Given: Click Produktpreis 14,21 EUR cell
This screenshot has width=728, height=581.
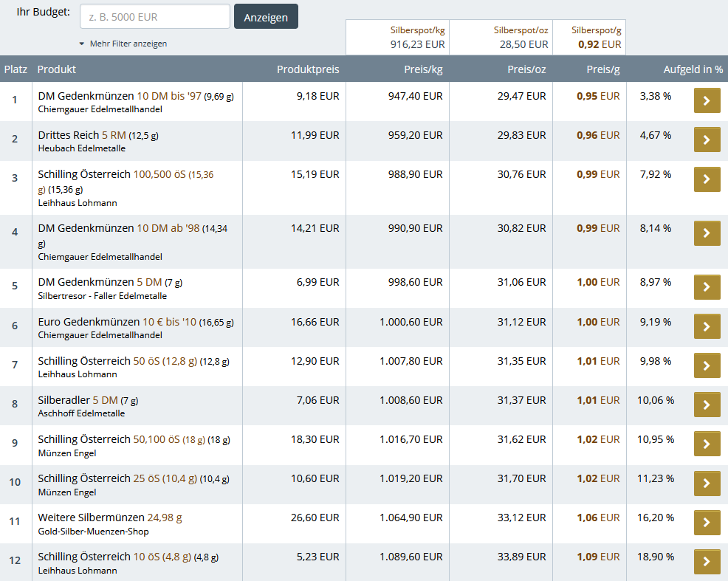Looking at the screenshot, I should [x=315, y=228].
